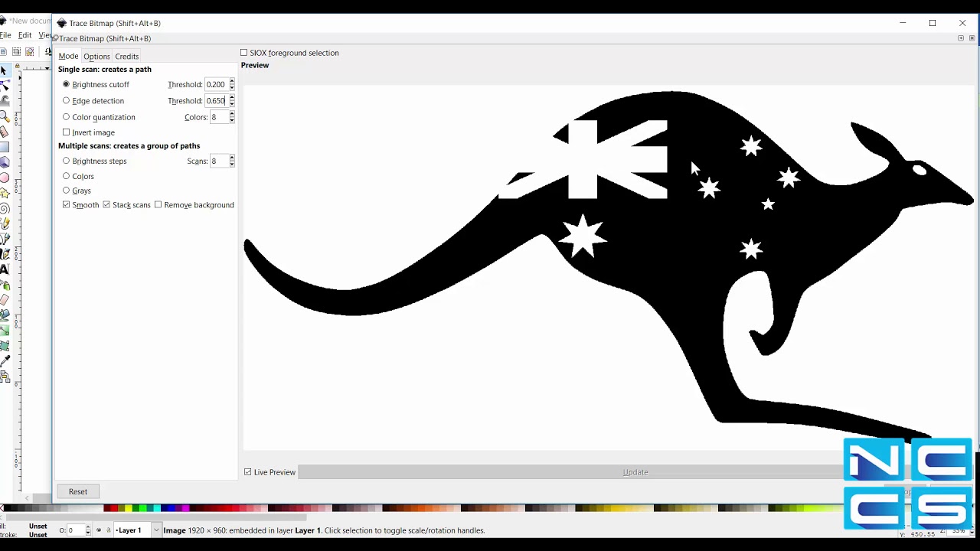
Task: Adjust Color quantization Colors stepper
Action: coord(232,117)
